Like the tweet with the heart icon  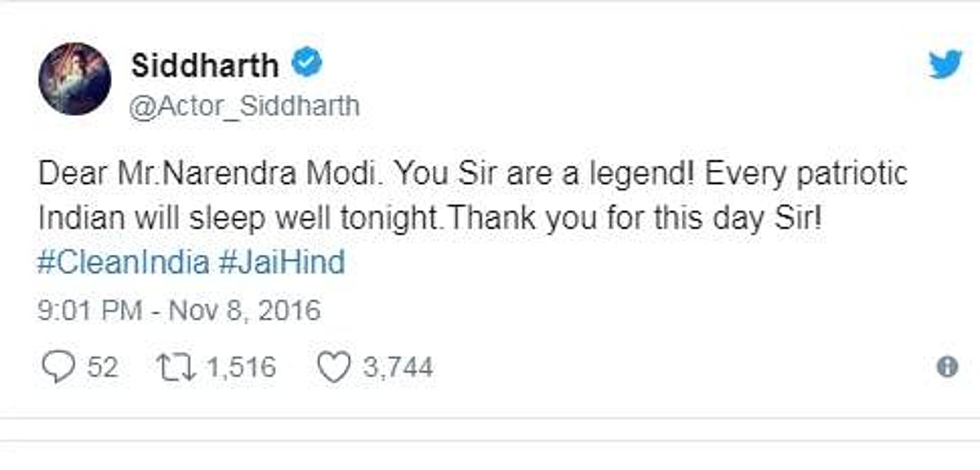[x=333, y=368]
